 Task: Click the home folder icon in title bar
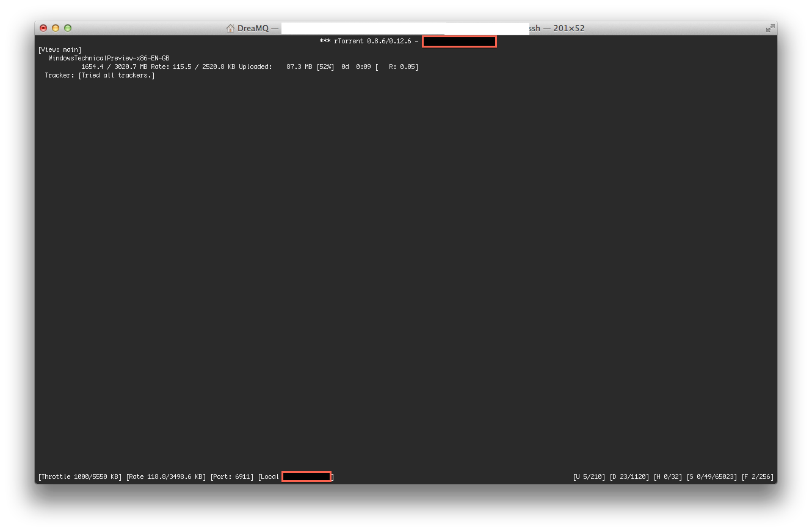(230, 28)
